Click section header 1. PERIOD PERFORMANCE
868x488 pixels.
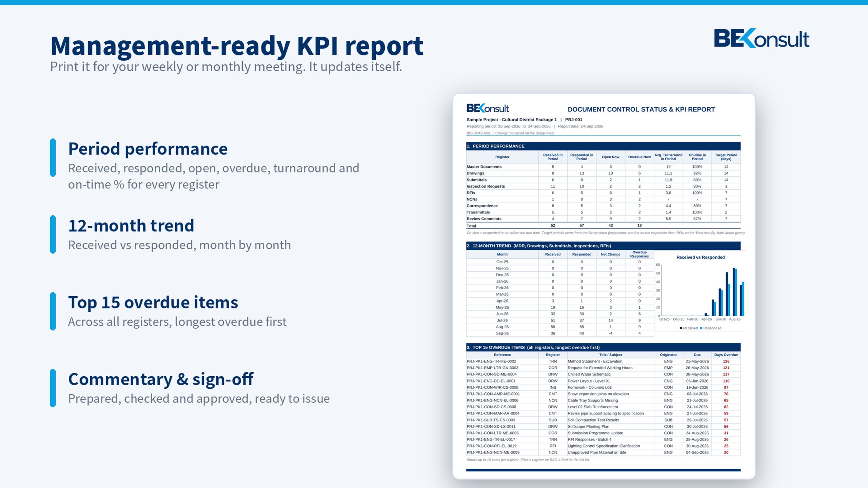(603, 146)
